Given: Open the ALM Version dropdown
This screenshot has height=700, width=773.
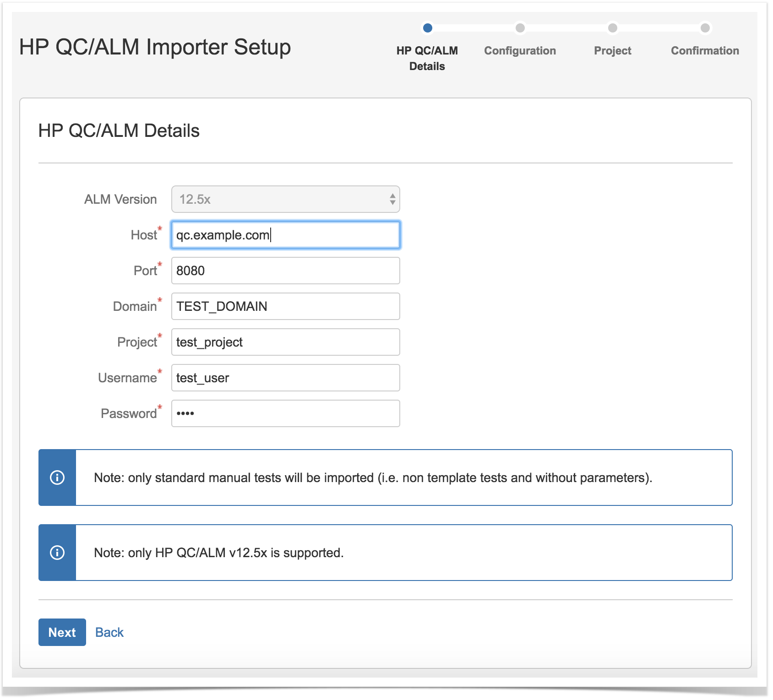Looking at the screenshot, I should coord(285,199).
